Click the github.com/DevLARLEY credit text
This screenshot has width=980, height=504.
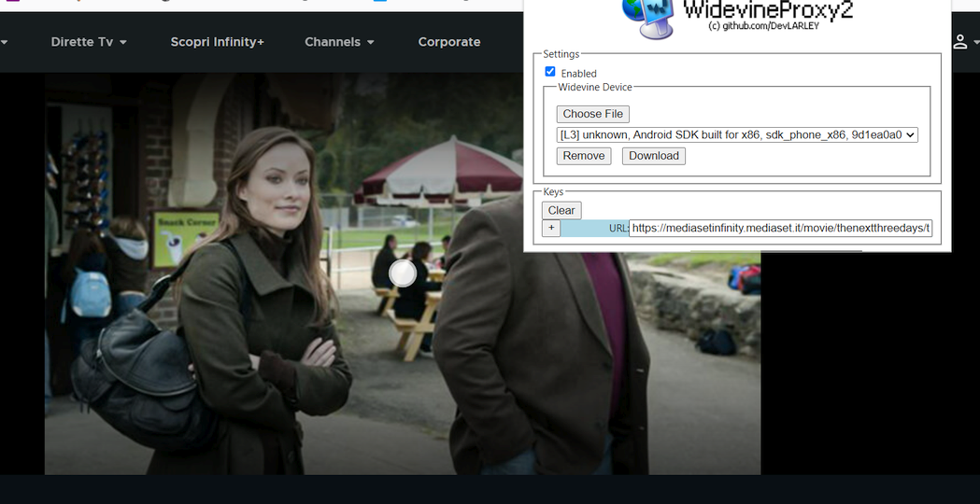pyautogui.click(x=763, y=26)
